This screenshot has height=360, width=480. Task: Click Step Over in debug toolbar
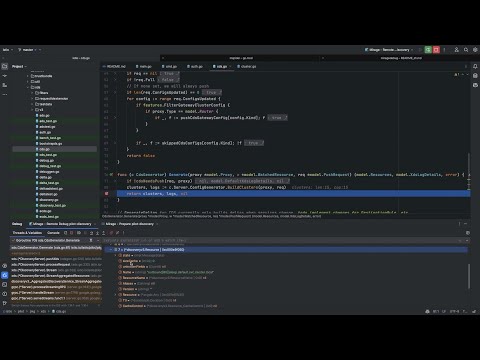[x=91, y=233]
